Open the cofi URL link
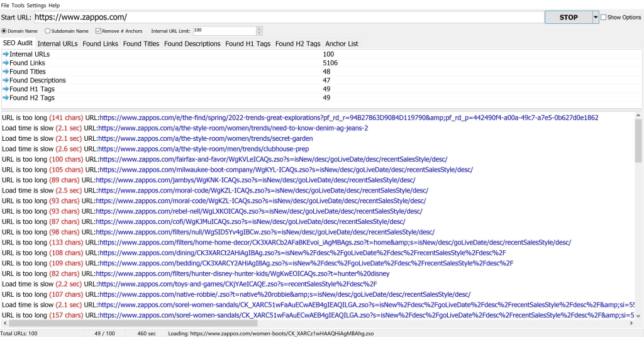644x337 pixels. [x=250, y=222]
